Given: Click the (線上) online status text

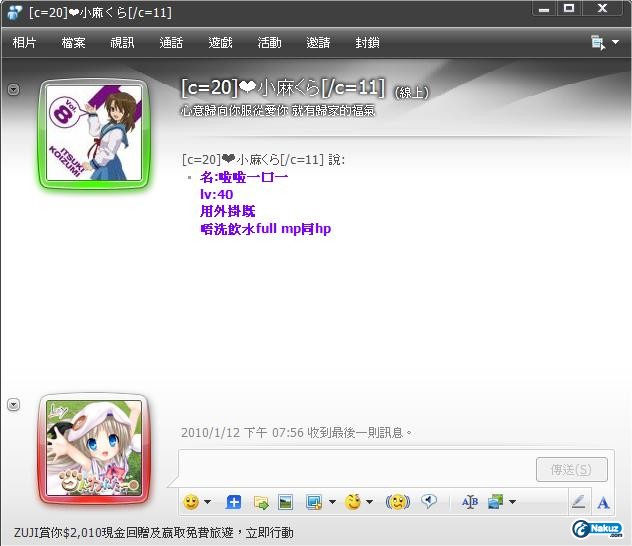Looking at the screenshot, I should tap(411, 93).
